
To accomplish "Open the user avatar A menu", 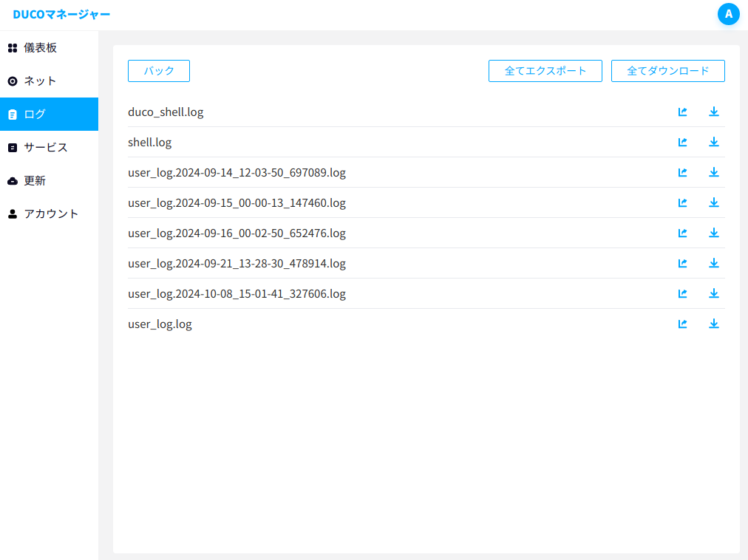I will click(729, 14).
